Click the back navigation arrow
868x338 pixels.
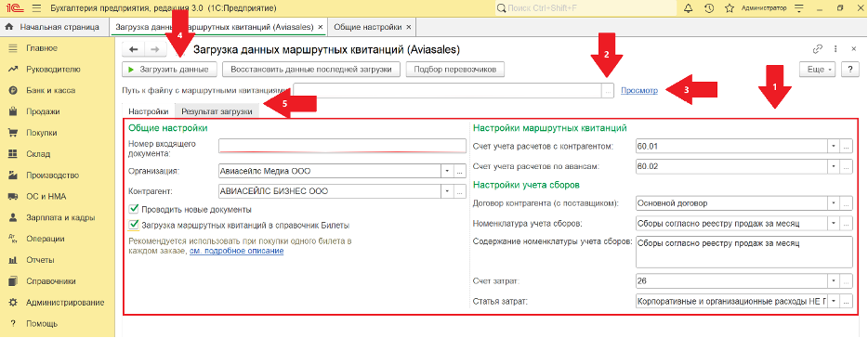(x=134, y=49)
